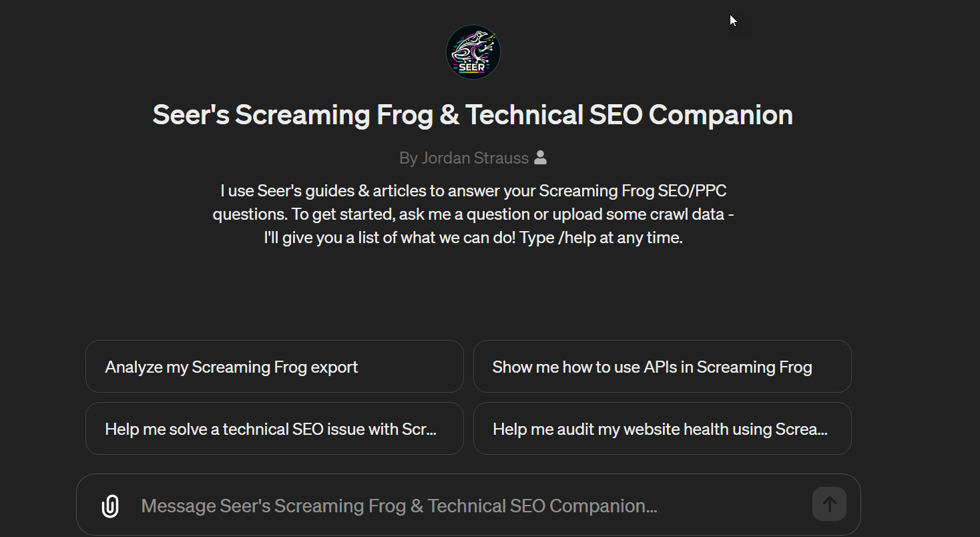Pick "Help me solve a technical SEO issue"
The image size is (980, 537).
[274, 429]
